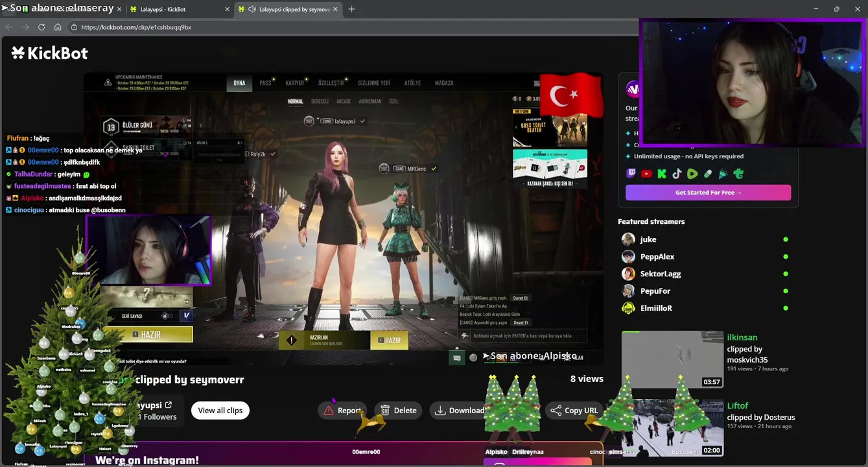Download the clip
Viewport: 868px width, 467px height.
(x=459, y=411)
